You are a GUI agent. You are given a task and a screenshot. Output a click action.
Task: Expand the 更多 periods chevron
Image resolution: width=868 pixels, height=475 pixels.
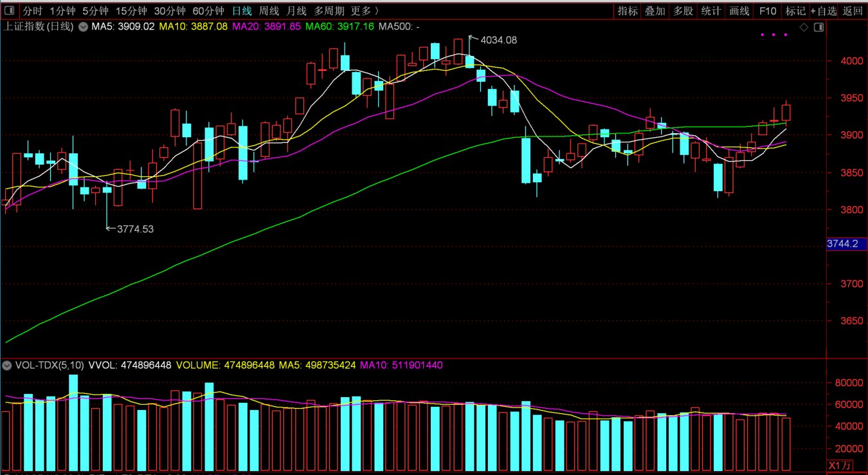[375, 11]
